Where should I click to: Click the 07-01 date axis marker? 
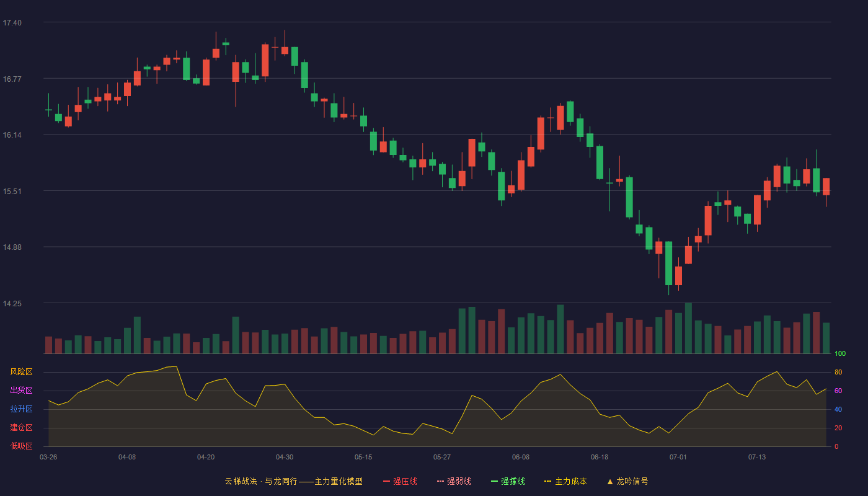tap(678, 457)
